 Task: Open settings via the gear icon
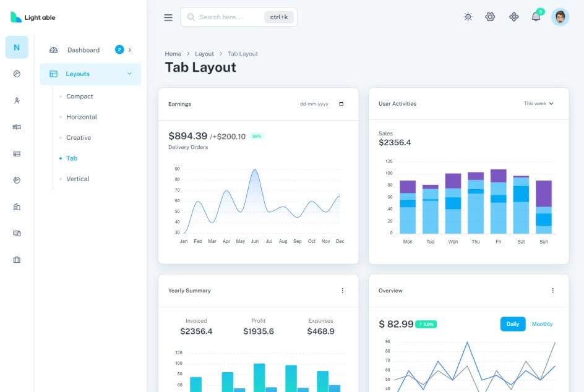490,17
